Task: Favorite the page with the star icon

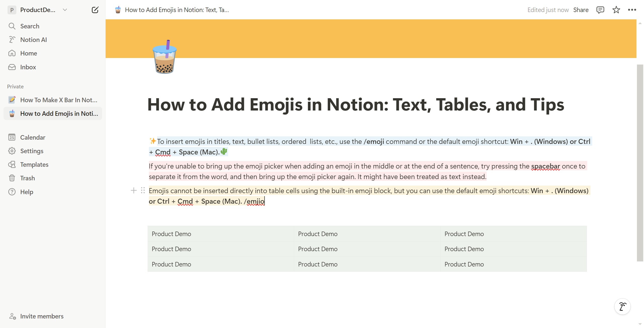Action: [x=616, y=10]
